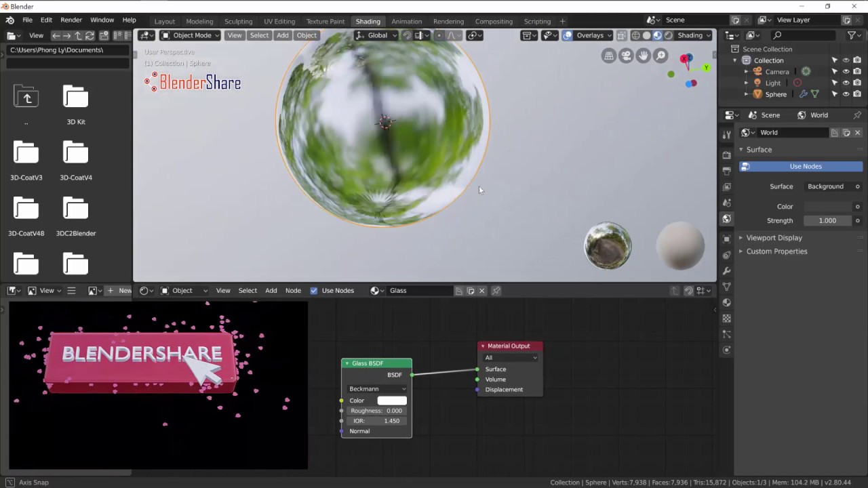Go to parent directory in file browser
The height and width of the screenshot is (488, 868).
pyautogui.click(x=78, y=35)
